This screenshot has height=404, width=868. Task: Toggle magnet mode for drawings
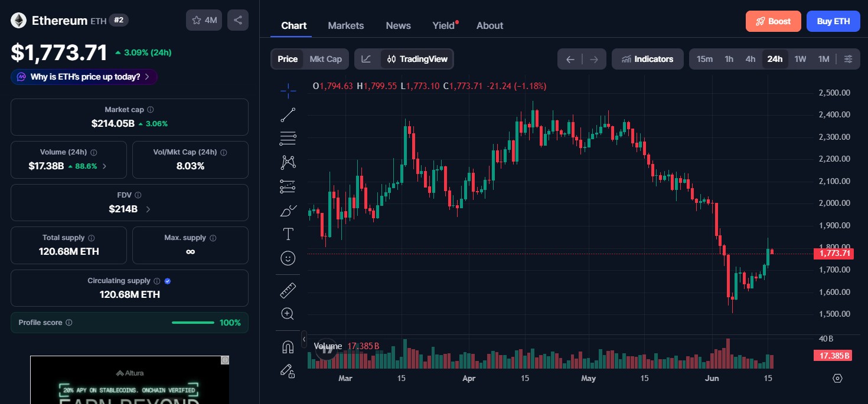pos(288,347)
